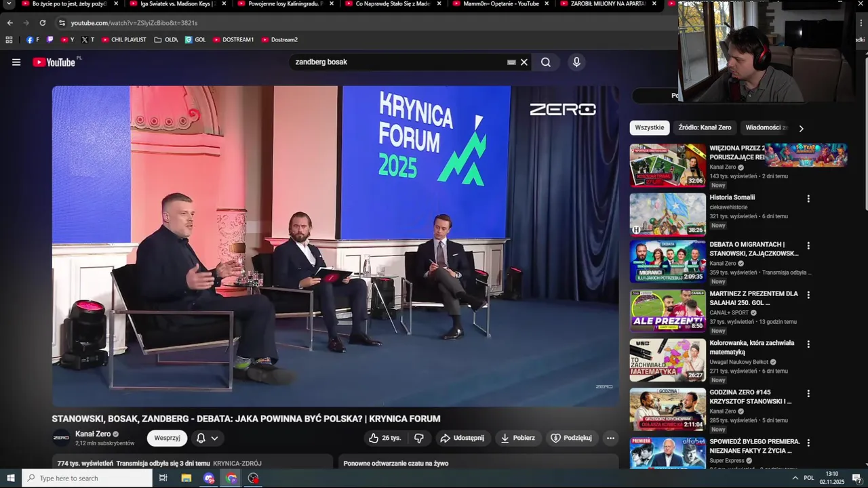Open options for 'DEBATA O MIGRANTACH' video
This screenshot has height=488, width=868.
[808, 245]
